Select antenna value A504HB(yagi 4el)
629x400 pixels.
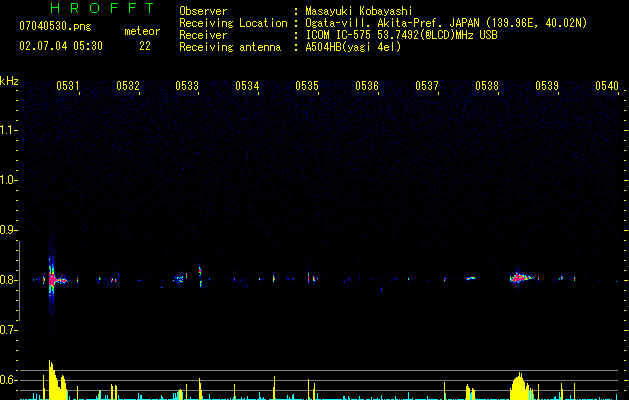pos(353,47)
